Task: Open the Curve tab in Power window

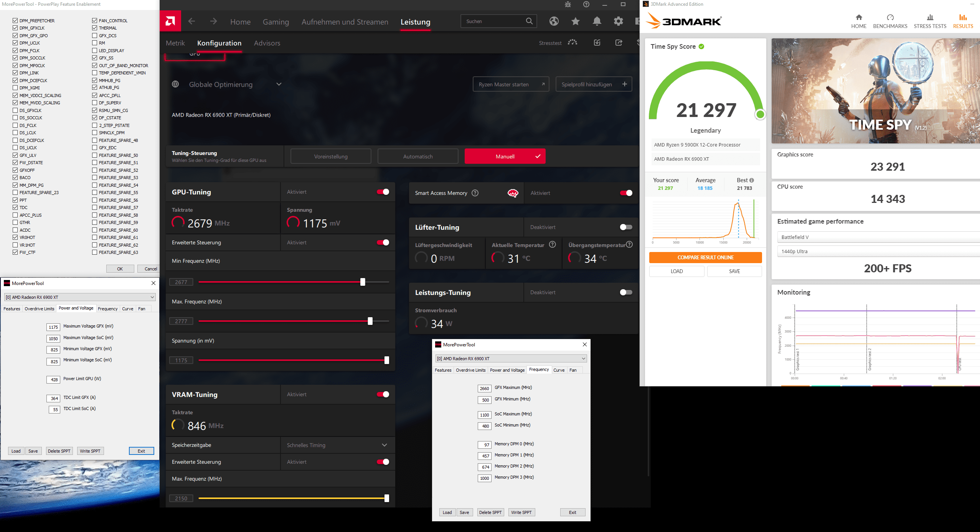Action: pyautogui.click(x=127, y=308)
